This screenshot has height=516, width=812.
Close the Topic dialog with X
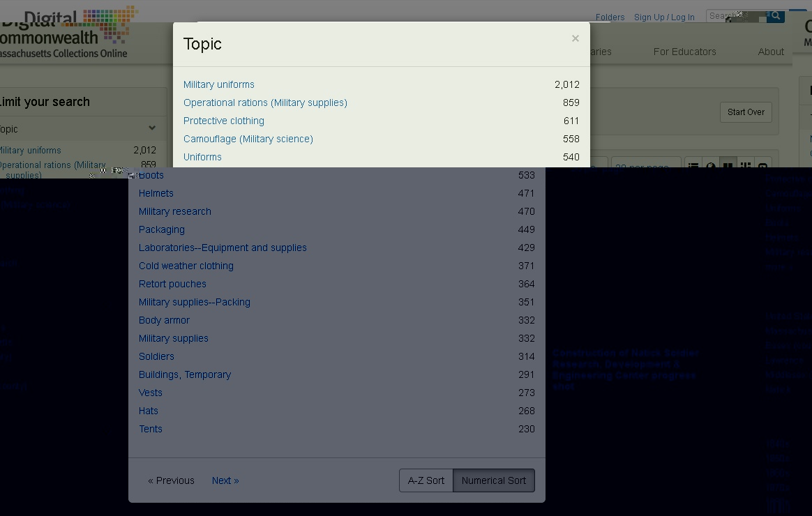(575, 38)
